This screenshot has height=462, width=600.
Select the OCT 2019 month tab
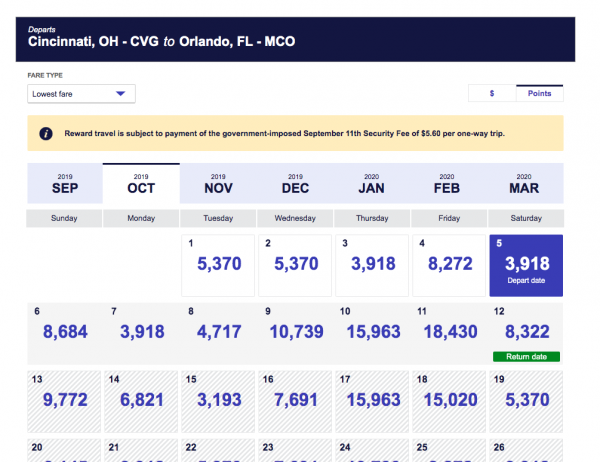pos(141,183)
